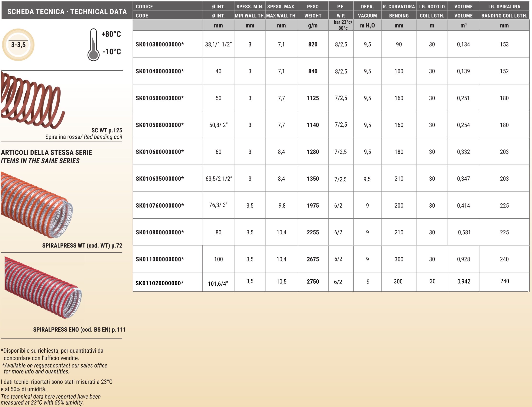Select code SK010500000000* cell

[x=160, y=98]
